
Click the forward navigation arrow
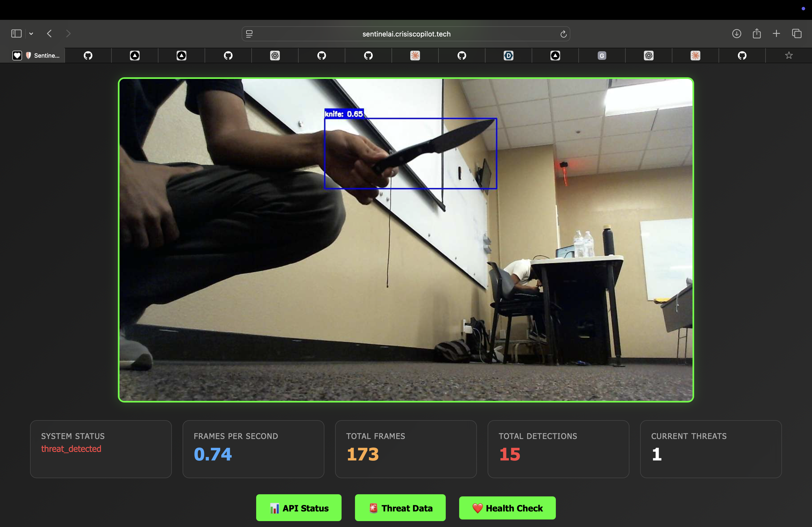(x=68, y=33)
